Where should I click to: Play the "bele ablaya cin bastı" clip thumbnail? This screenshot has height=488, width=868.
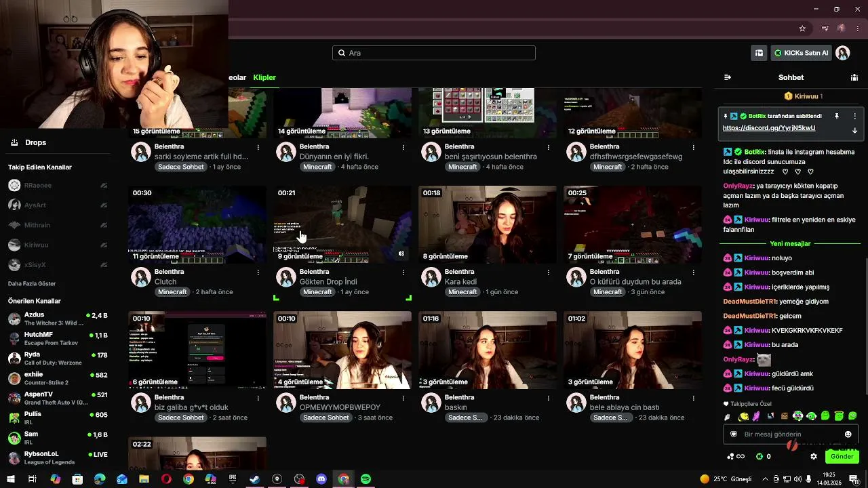633,350
